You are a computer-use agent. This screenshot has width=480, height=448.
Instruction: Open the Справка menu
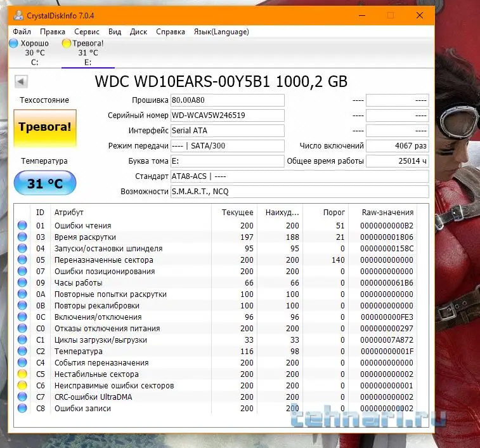click(170, 32)
